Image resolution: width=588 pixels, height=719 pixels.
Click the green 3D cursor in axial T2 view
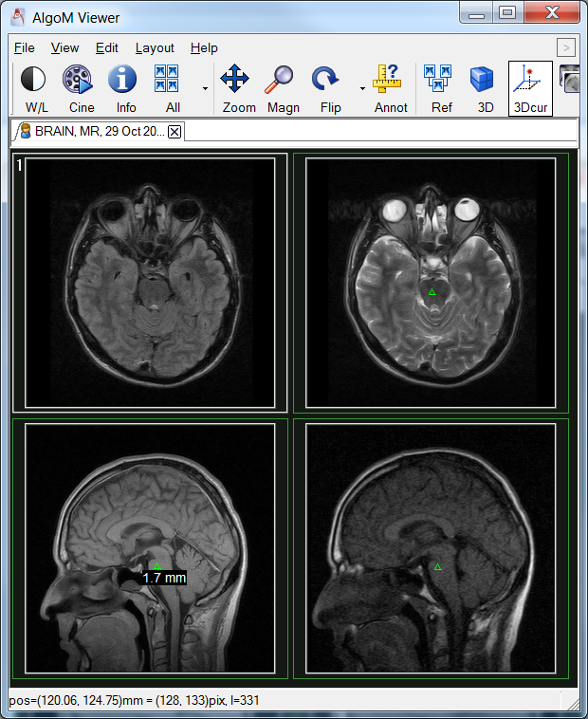[x=432, y=291]
